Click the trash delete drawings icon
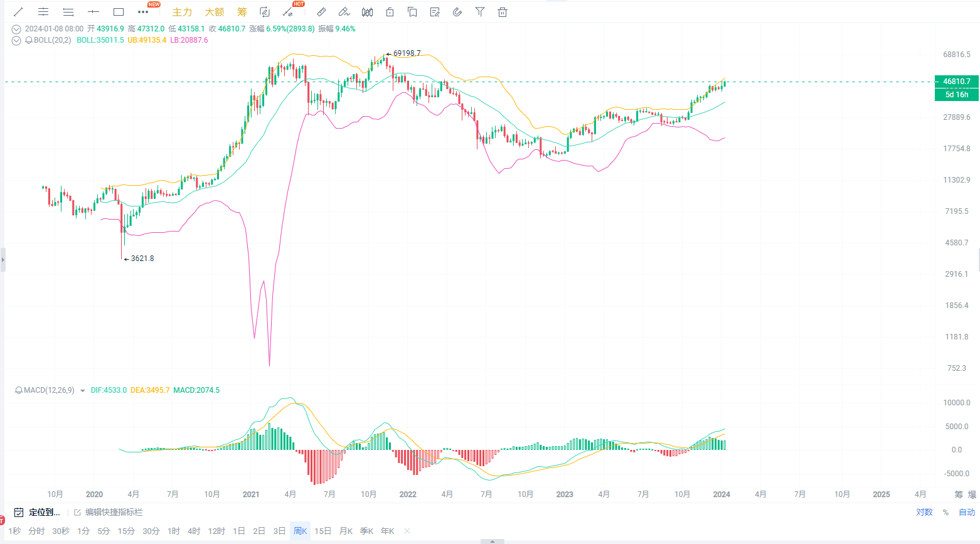 (x=502, y=11)
